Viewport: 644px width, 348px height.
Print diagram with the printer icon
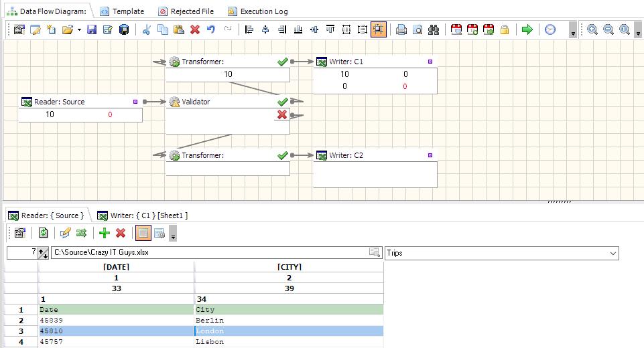401,29
